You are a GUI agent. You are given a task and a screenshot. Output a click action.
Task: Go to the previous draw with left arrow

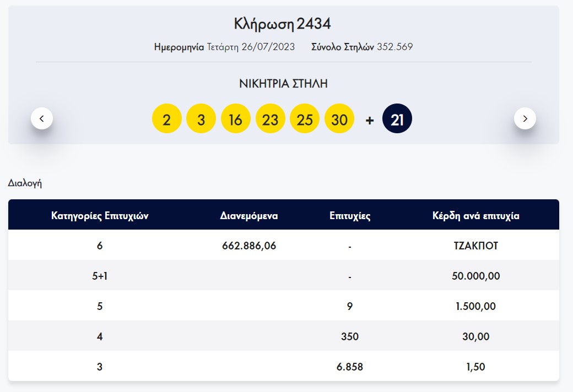tap(42, 118)
